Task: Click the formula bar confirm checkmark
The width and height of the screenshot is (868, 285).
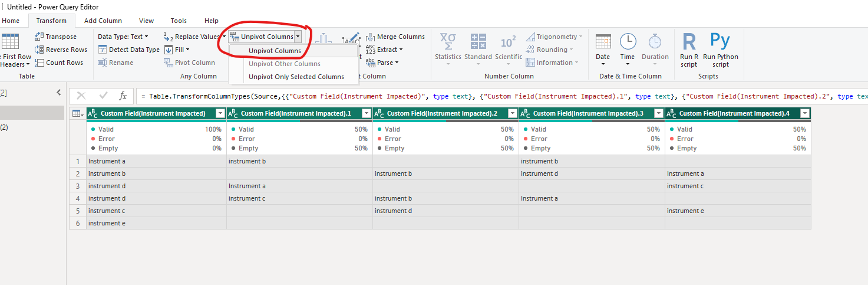Action: (x=103, y=96)
